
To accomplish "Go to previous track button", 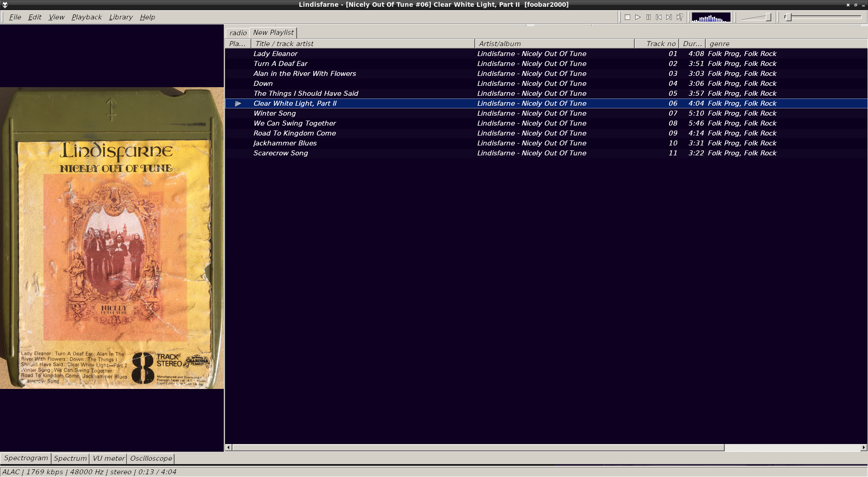I will pyautogui.click(x=659, y=17).
